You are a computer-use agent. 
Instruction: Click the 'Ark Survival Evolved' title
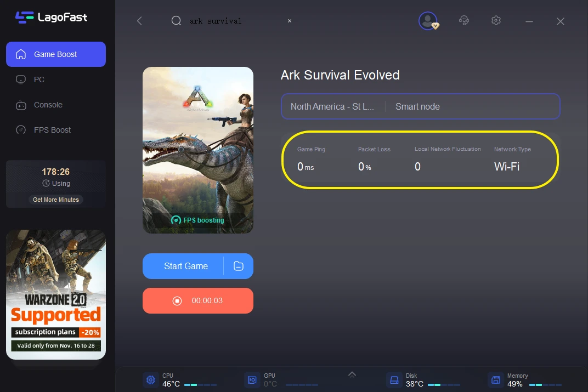340,75
